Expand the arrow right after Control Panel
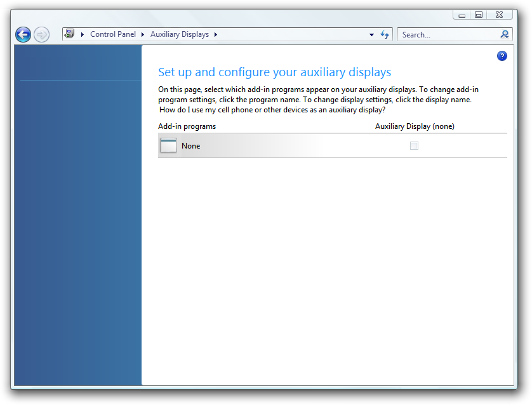The image size is (532, 405). [x=143, y=35]
